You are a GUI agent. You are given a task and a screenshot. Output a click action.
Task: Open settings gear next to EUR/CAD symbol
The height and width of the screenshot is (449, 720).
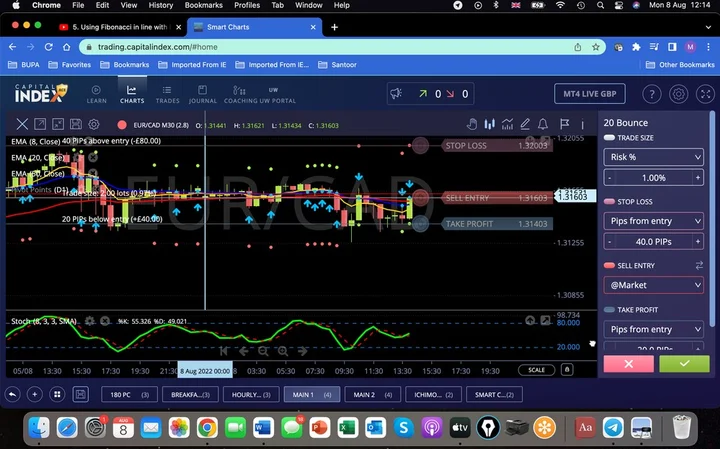click(93, 125)
